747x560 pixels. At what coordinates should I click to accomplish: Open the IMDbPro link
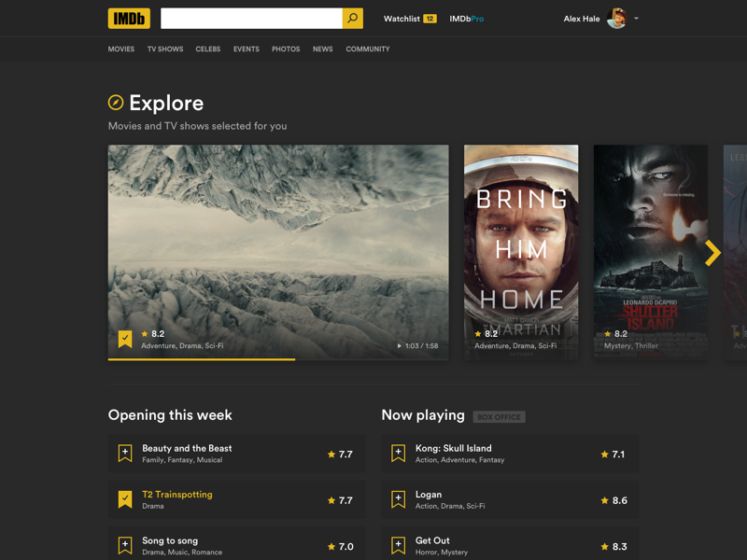pyautogui.click(x=466, y=18)
